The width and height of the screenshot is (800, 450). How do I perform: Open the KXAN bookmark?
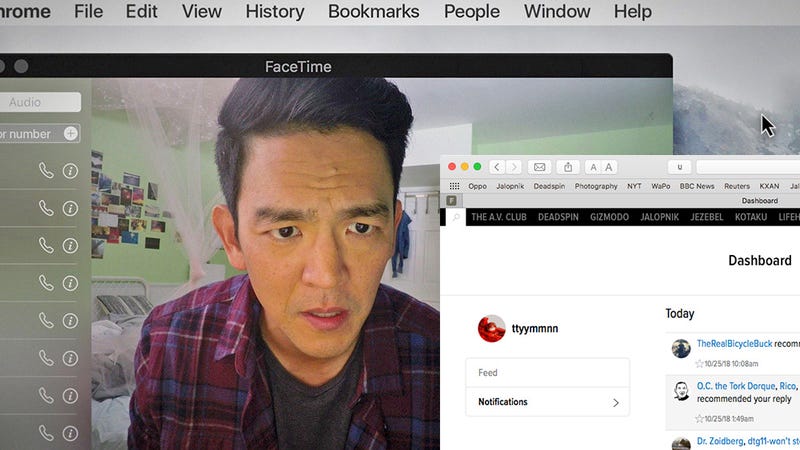click(769, 186)
